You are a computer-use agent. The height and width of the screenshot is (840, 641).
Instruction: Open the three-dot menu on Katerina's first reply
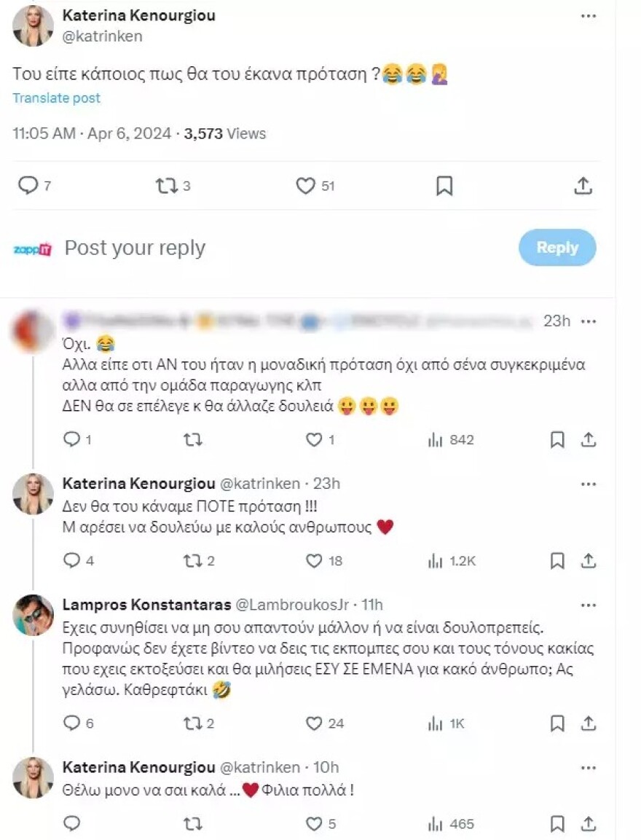587,482
